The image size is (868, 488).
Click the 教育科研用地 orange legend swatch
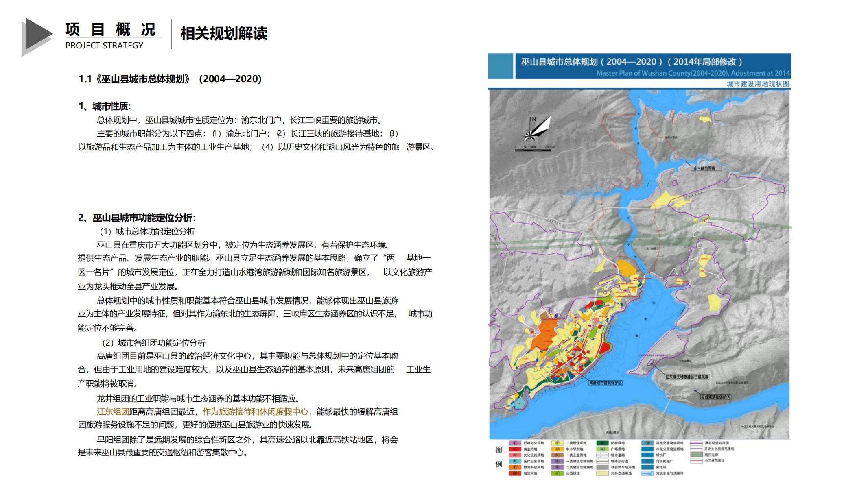(x=515, y=467)
